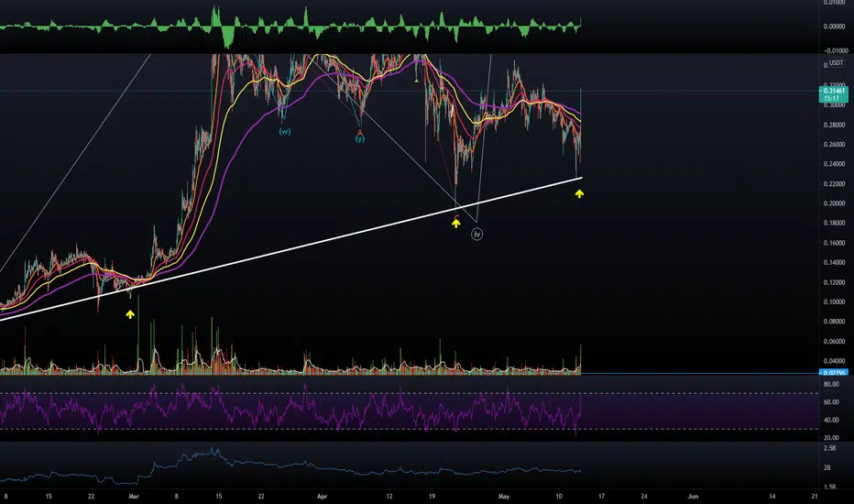Click the Jun date on time axis
Screen dimensions: 854x504
[x=693, y=497]
